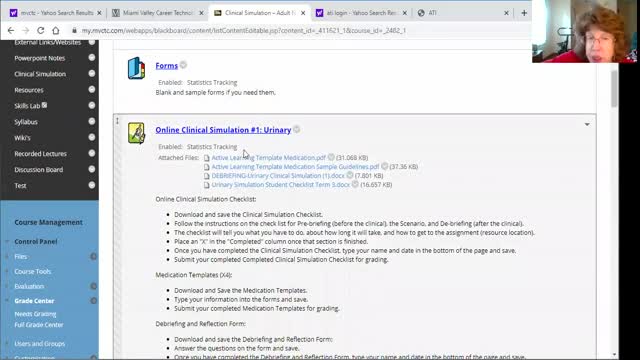The height and width of the screenshot is (360, 640).
Task: Close the Clinical Simulation tab
Action: click(x=303, y=13)
